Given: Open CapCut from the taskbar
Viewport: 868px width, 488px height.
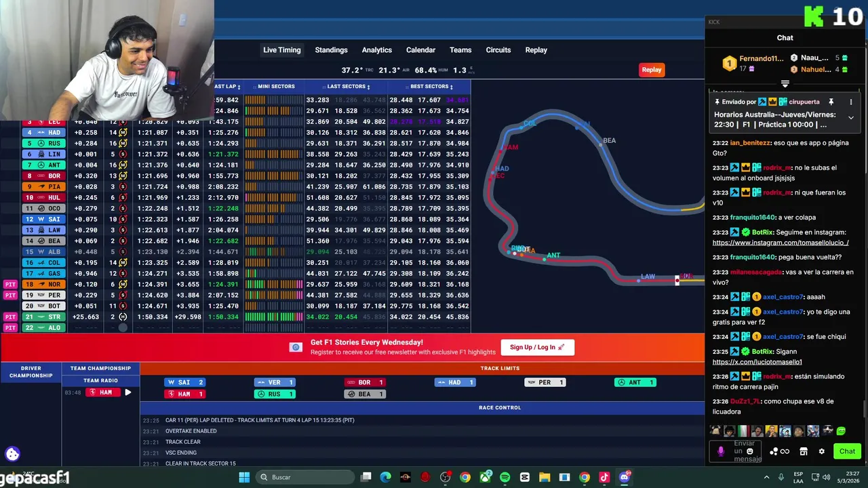Looking at the screenshot, I should (524, 477).
